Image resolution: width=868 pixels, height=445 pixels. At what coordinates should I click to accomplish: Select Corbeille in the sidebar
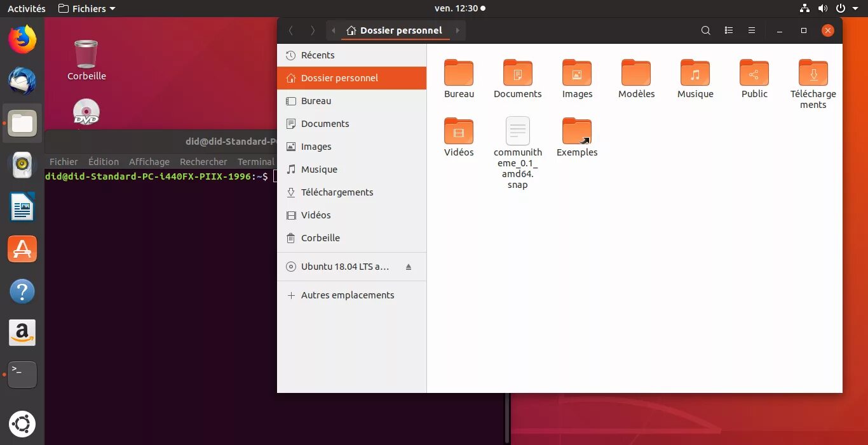click(x=351, y=238)
